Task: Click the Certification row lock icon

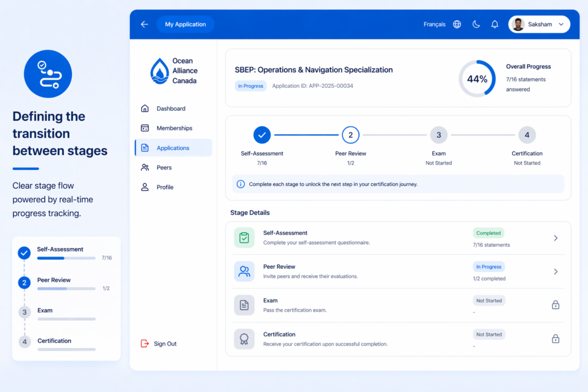Action: (x=555, y=339)
